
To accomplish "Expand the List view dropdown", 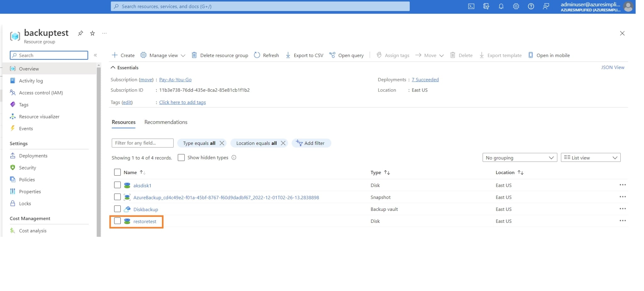I will click(590, 157).
